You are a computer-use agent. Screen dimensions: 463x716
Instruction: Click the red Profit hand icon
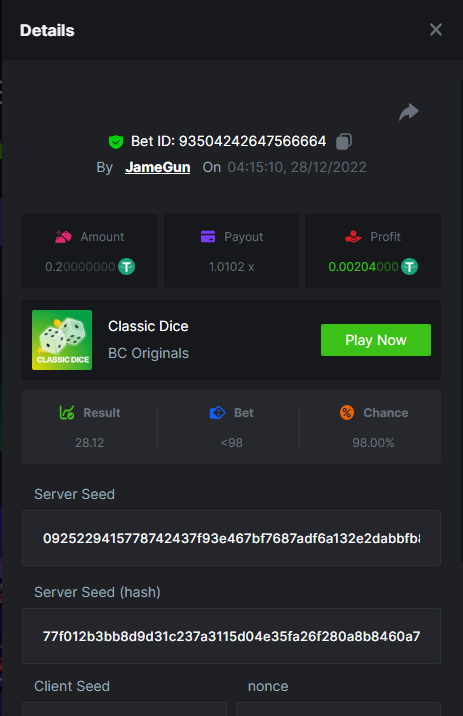pyautogui.click(x=353, y=237)
